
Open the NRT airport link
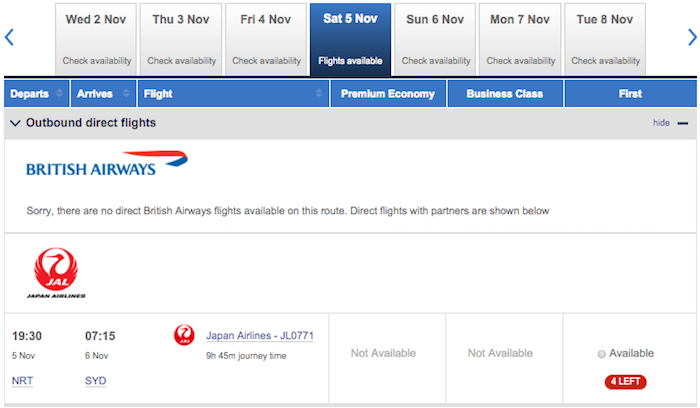[x=22, y=381]
